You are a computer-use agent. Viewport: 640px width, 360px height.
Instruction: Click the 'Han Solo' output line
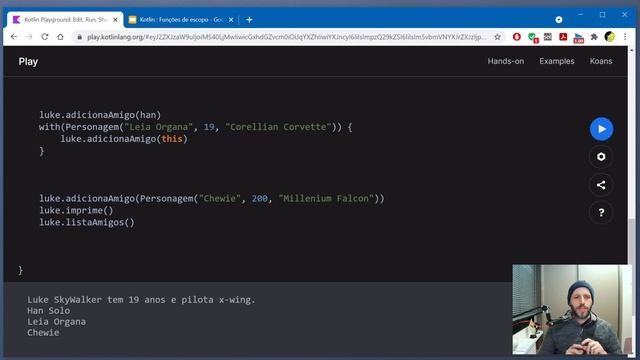point(49,311)
